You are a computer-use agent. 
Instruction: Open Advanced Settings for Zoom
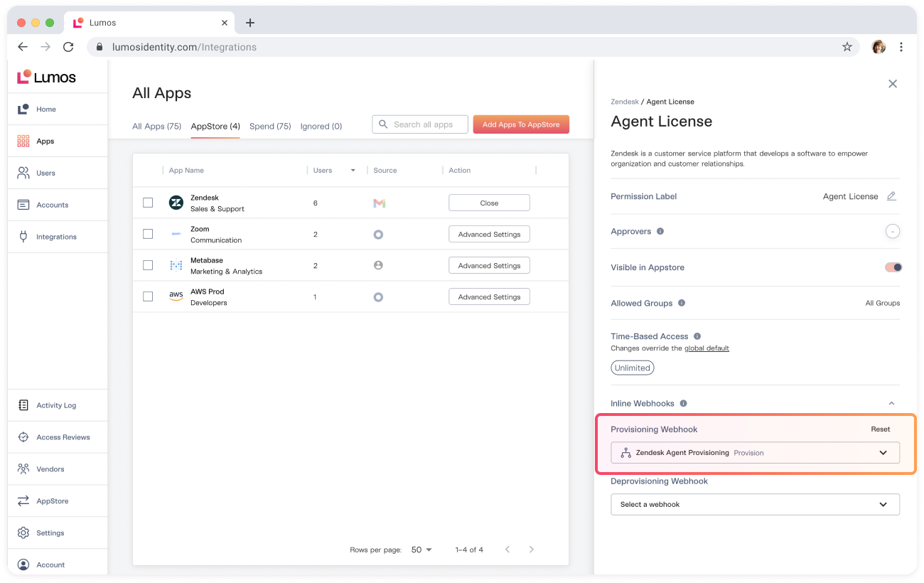[489, 234]
